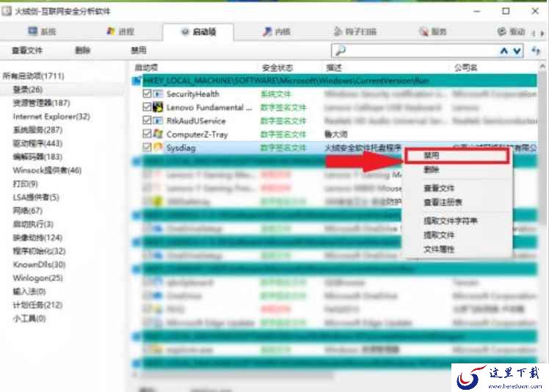Select Winsock提供者(46) category

(x=47, y=170)
